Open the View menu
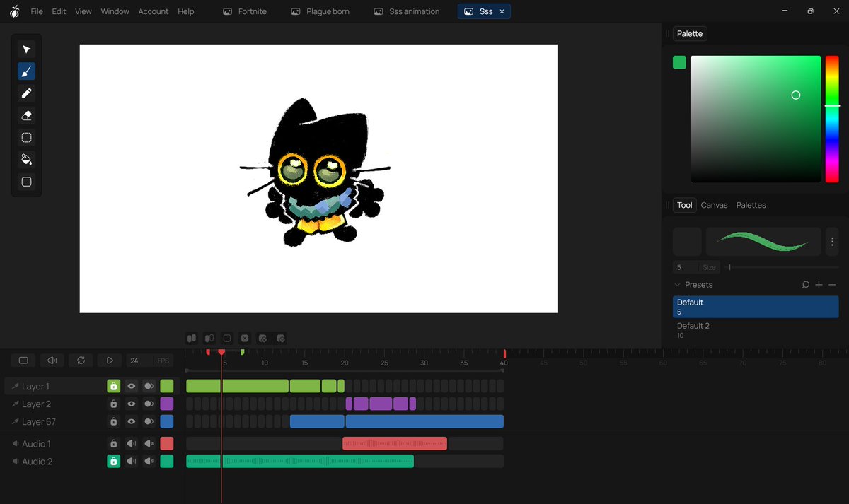 point(83,11)
